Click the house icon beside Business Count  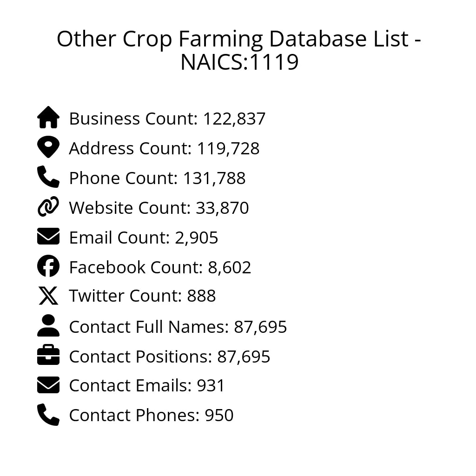(48, 118)
